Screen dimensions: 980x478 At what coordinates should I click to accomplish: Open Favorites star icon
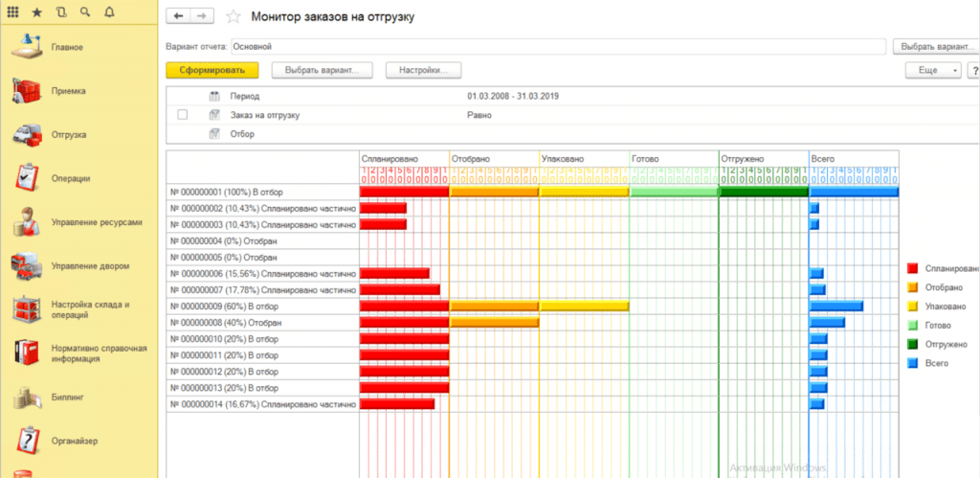(36, 12)
